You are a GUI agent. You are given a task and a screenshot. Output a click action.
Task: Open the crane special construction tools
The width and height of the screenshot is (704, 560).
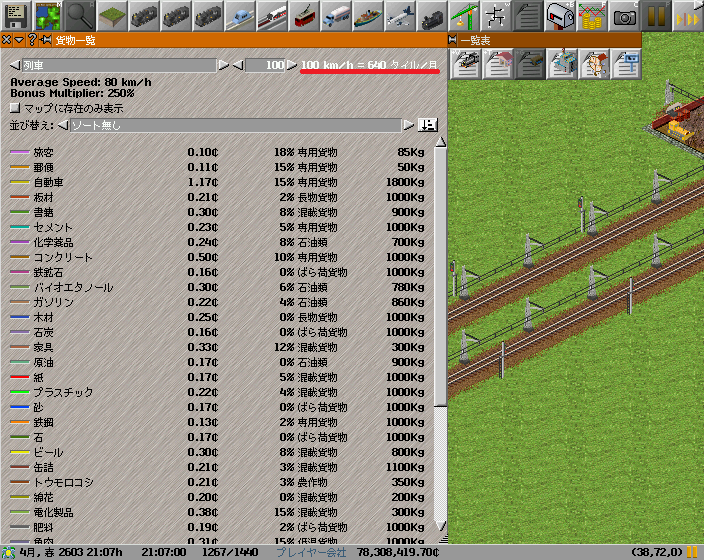pos(464,16)
